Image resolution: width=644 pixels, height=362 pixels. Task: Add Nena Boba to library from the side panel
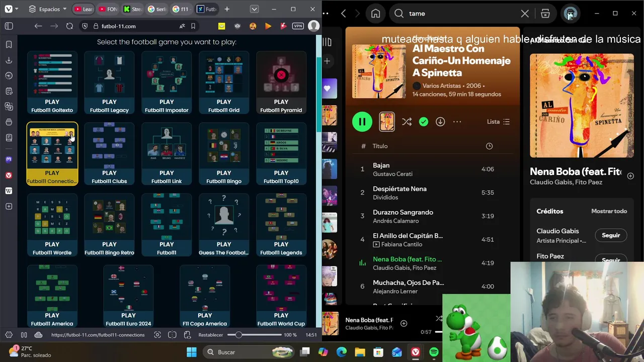tap(630, 176)
